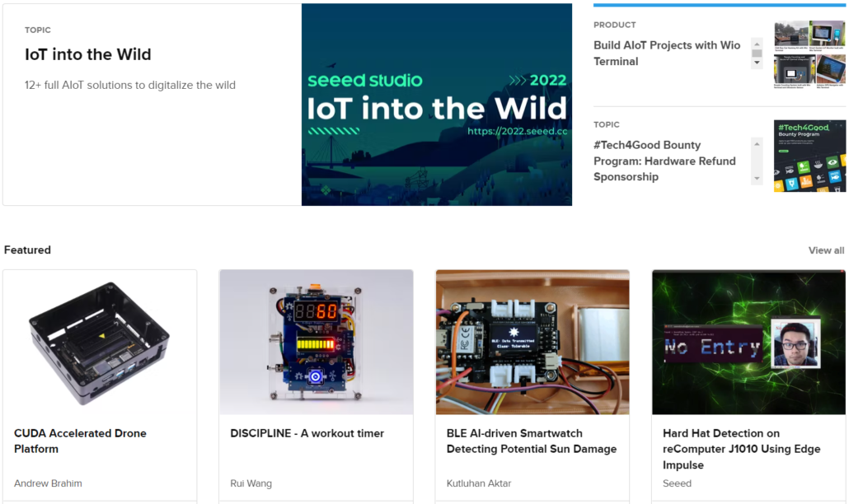The height and width of the screenshot is (504, 849).
Task: Open #Tech4Good Bounty Program topic link
Action: click(x=664, y=161)
